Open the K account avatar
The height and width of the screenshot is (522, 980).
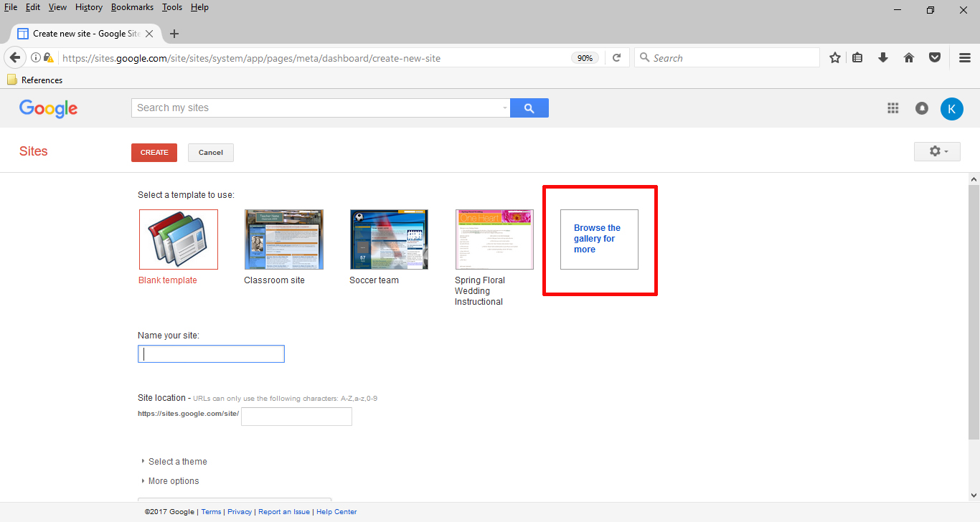[x=952, y=109]
